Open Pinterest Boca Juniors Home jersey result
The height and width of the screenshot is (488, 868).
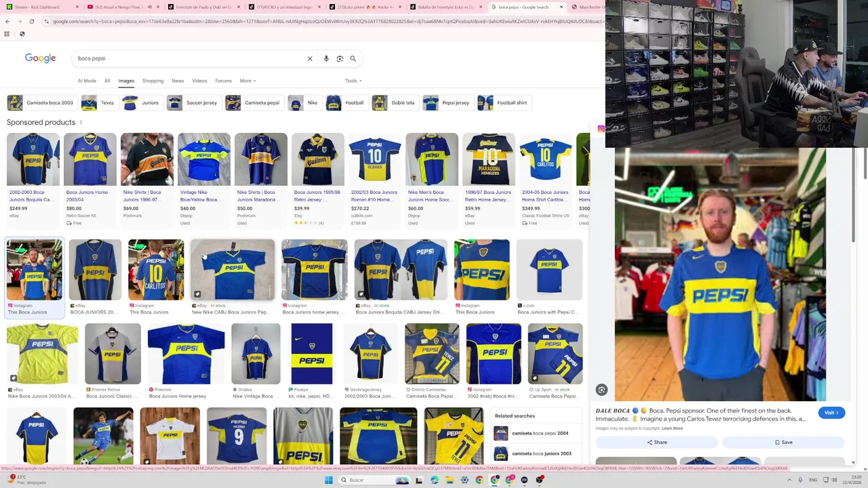(186, 361)
